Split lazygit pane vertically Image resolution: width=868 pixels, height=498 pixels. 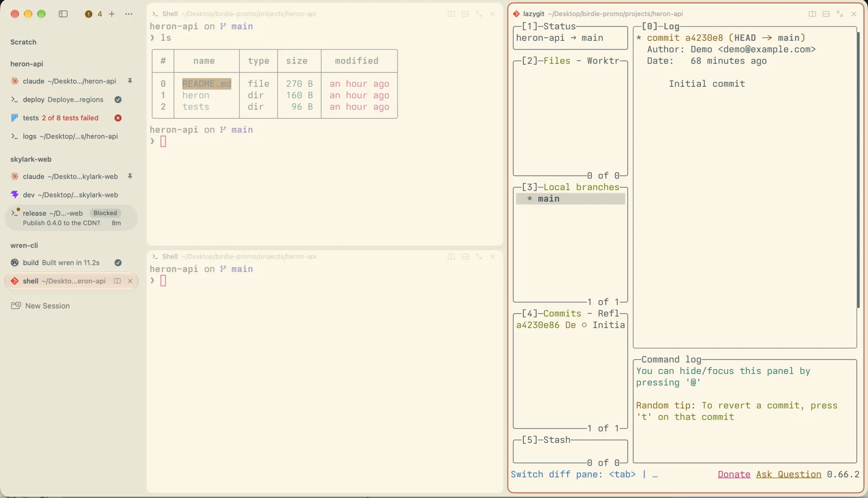click(812, 14)
